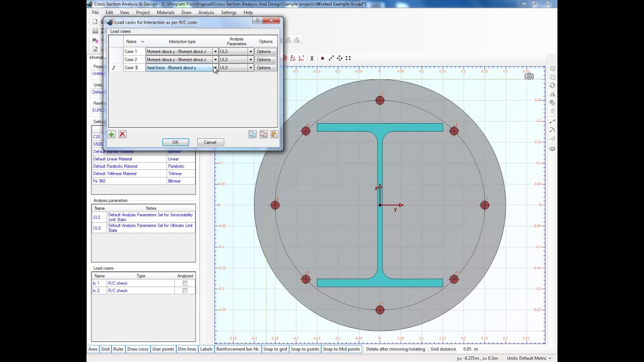Select the lc 1 R/C check row
This screenshot has height=362, width=644.
[x=143, y=283]
